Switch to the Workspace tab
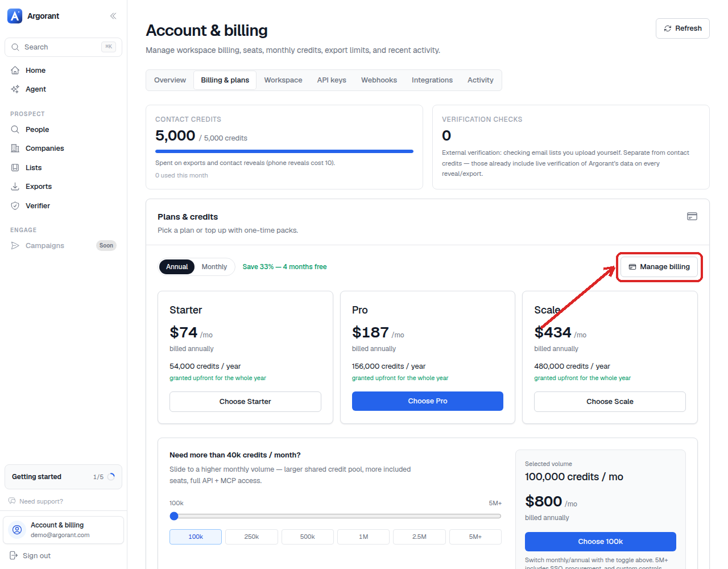The width and height of the screenshot is (728, 569). point(283,80)
